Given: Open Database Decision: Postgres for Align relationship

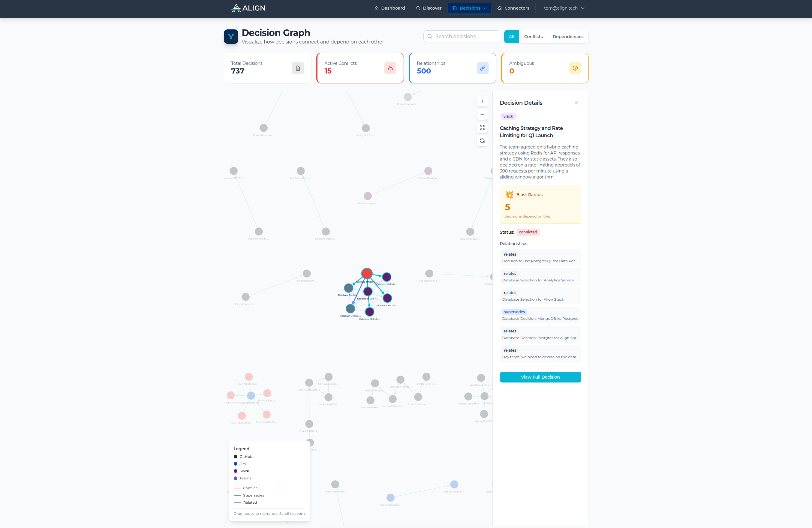Looking at the screenshot, I should coord(540,334).
